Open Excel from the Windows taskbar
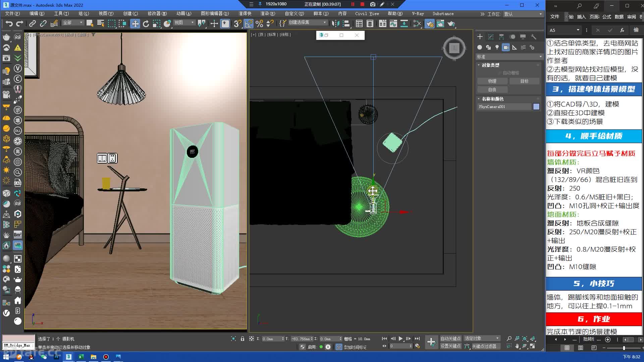The width and height of the screenshot is (644, 362). tap(81, 357)
